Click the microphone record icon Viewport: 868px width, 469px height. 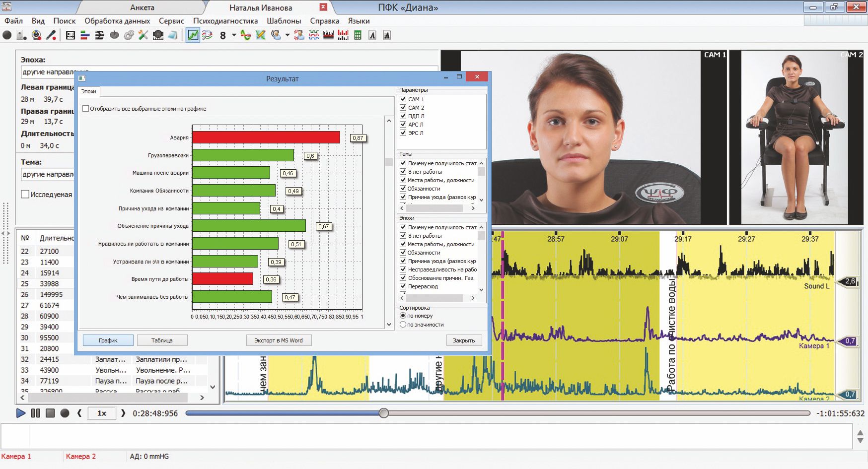pyautogui.click(x=51, y=35)
